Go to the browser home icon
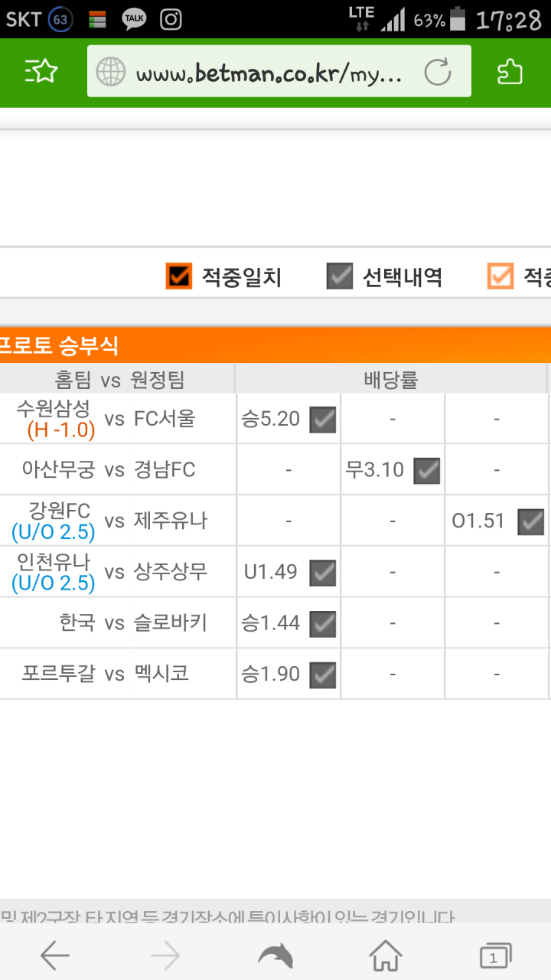The image size is (551, 980). [386, 955]
